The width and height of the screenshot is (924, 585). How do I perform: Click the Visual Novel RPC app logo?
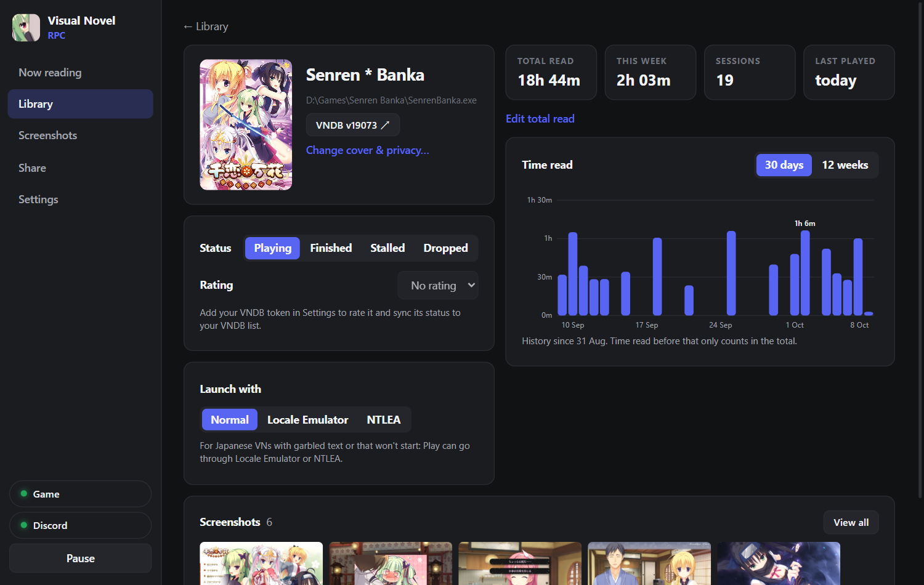pyautogui.click(x=26, y=28)
